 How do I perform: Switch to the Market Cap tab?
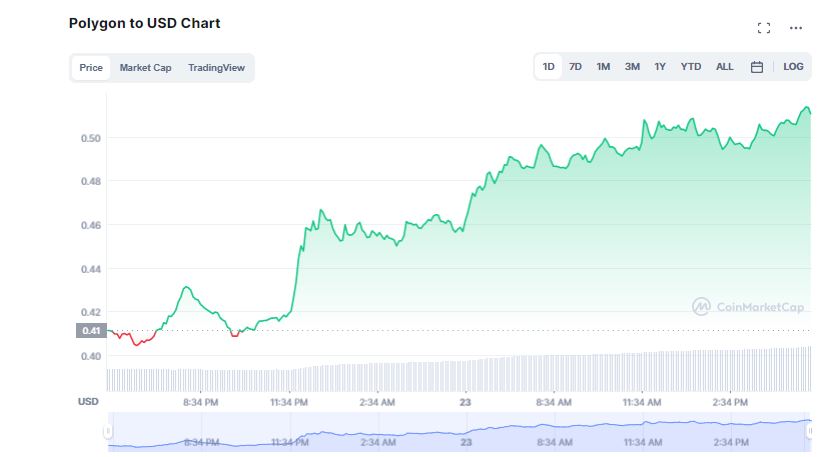pyautogui.click(x=145, y=68)
